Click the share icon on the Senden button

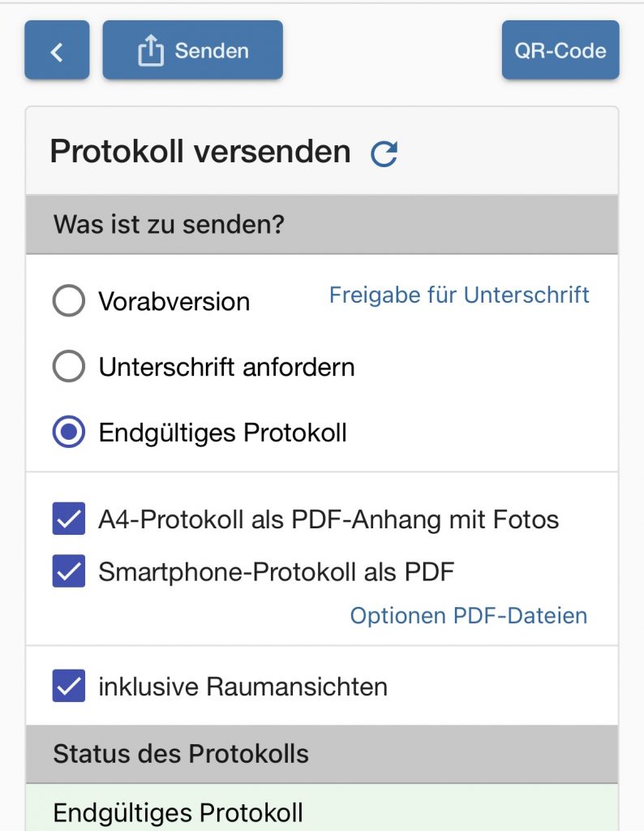[x=150, y=51]
